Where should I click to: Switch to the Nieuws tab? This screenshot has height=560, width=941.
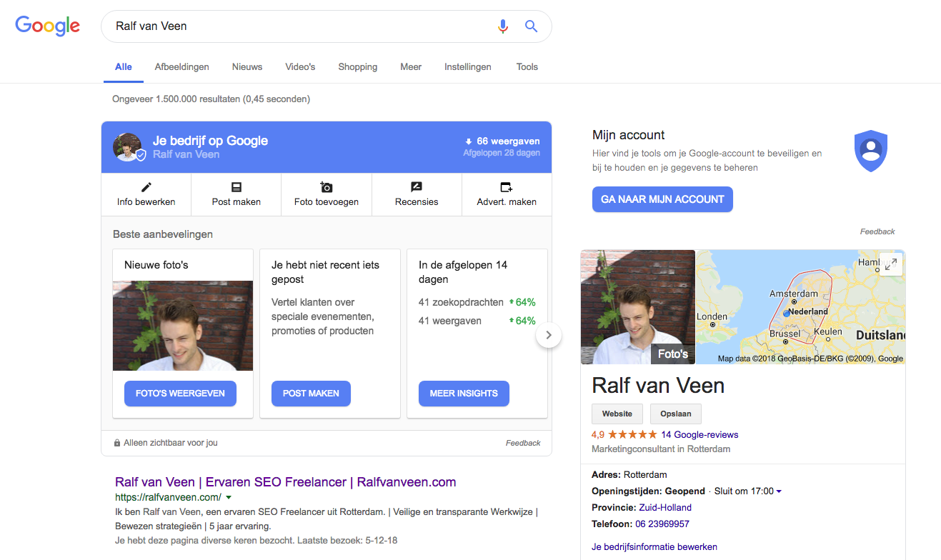247,66
